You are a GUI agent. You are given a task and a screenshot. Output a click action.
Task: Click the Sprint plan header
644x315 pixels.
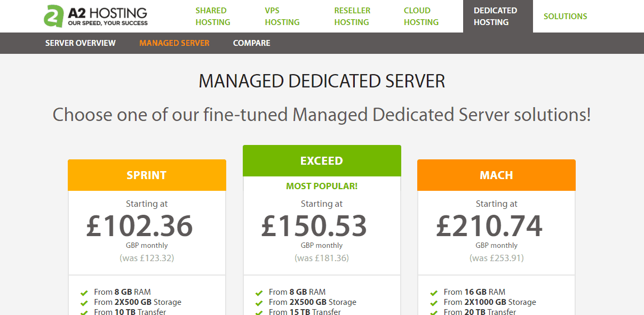coord(147,175)
